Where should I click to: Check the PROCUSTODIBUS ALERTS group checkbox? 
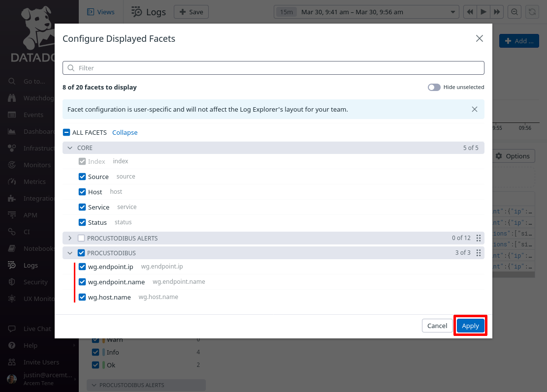[x=81, y=238]
